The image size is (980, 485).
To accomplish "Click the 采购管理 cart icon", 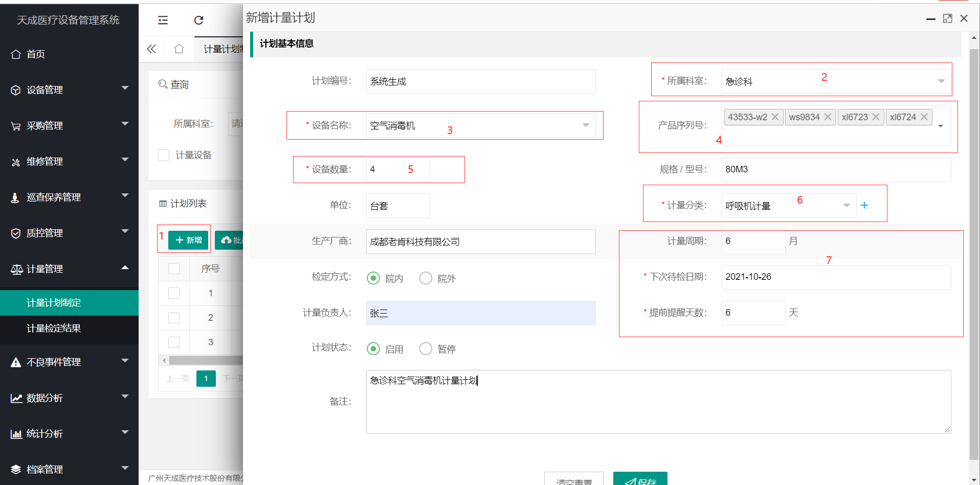I will click(16, 126).
